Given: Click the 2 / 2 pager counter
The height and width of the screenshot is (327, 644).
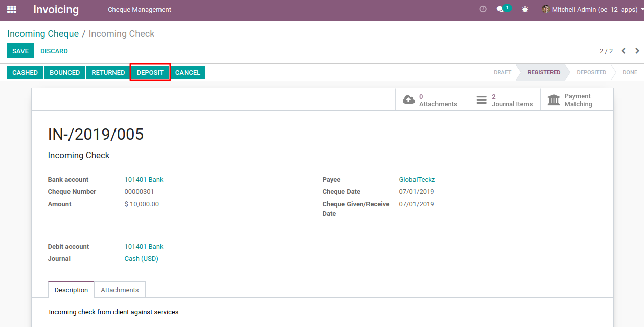Looking at the screenshot, I should click(606, 51).
